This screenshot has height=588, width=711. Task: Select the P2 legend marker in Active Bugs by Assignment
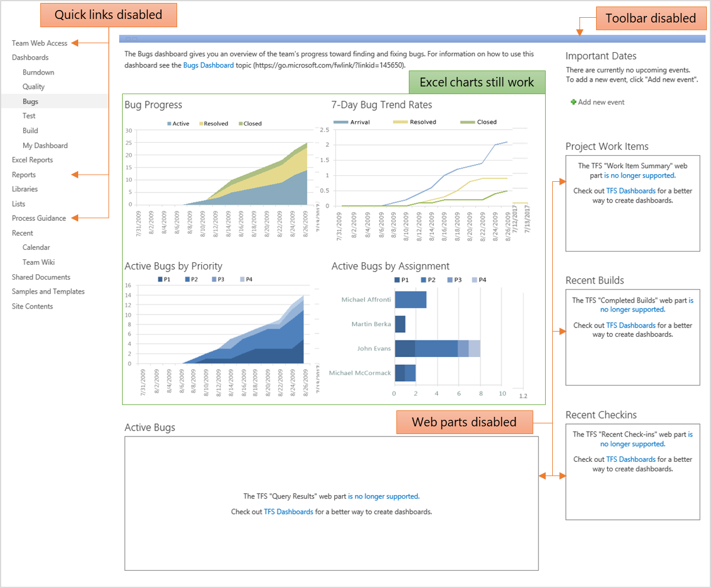(422, 279)
